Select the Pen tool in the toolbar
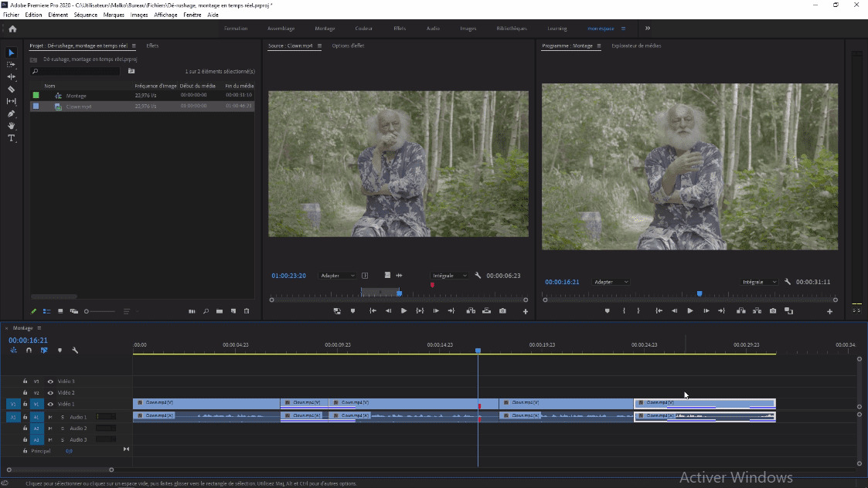 click(11, 114)
